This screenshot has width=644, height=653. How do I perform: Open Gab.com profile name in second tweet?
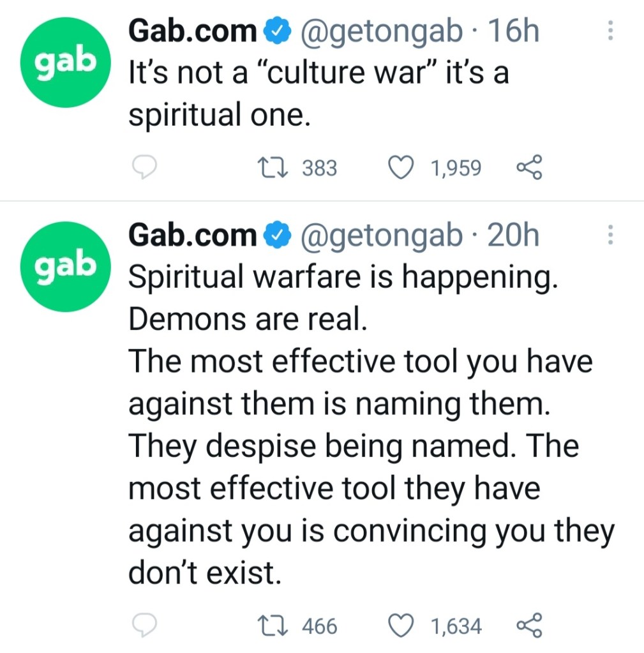pyautogui.click(x=192, y=236)
